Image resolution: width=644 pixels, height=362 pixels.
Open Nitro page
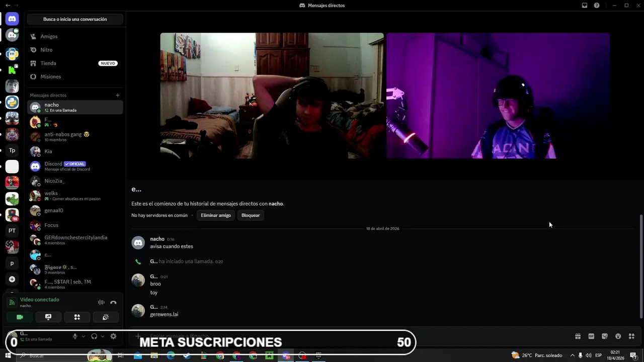[x=75, y=50]
